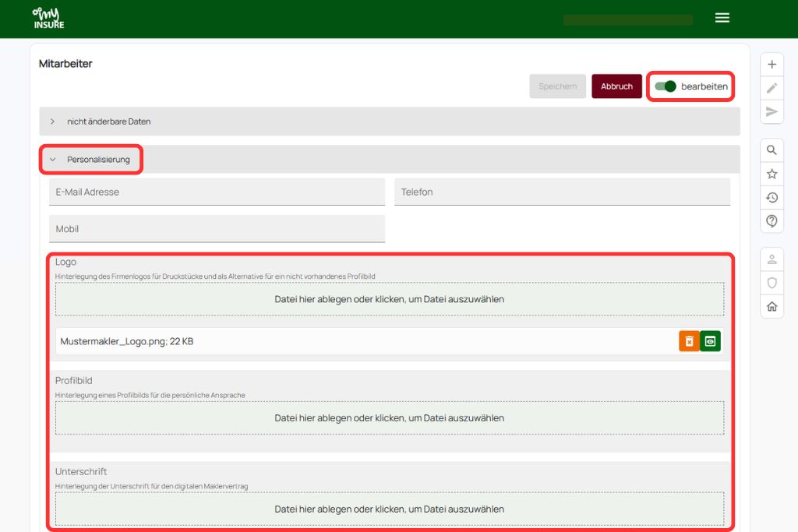Viewport: 798px width, 532px height.
Task: Click the myINSURE logo in header
Action: 48,18
